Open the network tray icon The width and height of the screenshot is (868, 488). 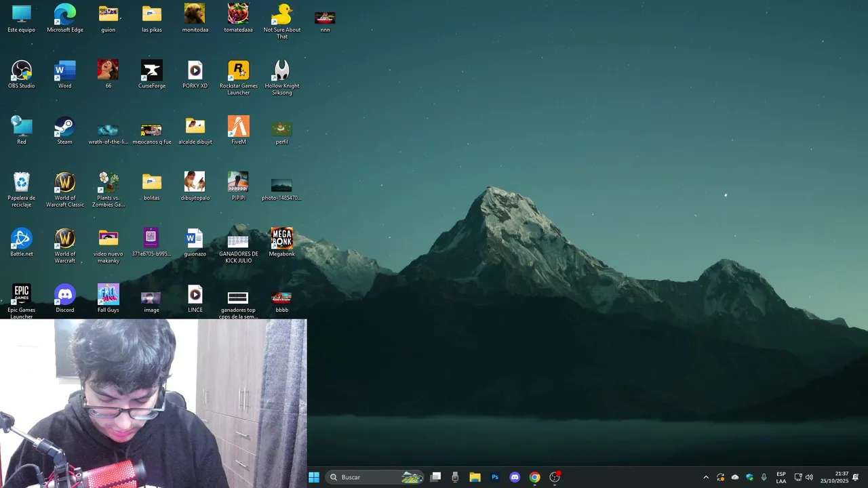click(x=798, y=477)
